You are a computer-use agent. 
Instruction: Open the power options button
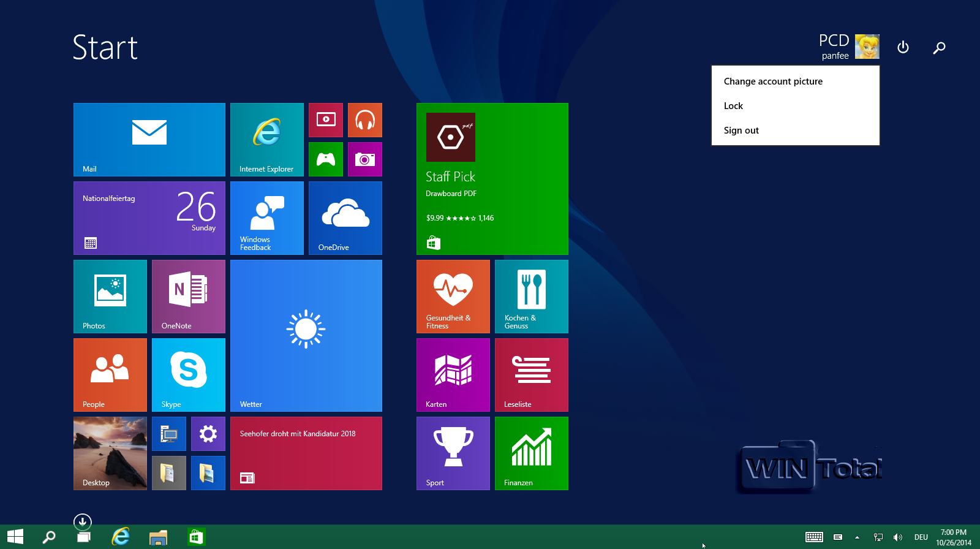pos(903,47)
